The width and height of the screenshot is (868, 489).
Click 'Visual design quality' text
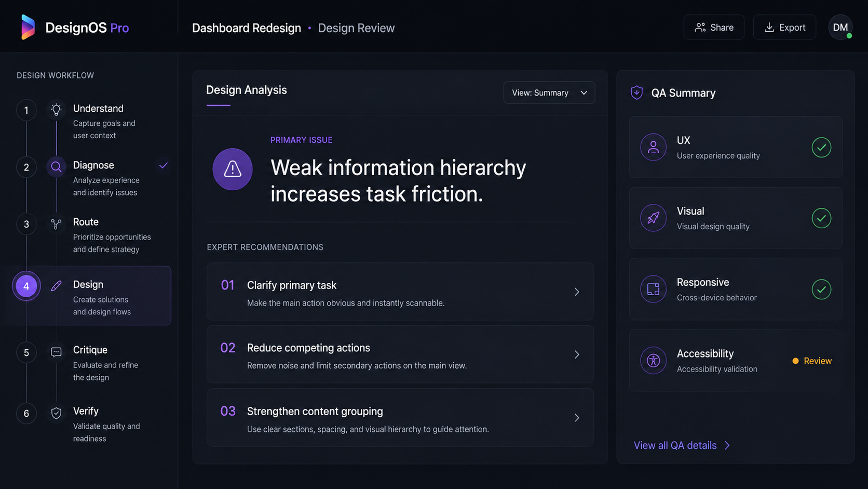pos(713,226)
